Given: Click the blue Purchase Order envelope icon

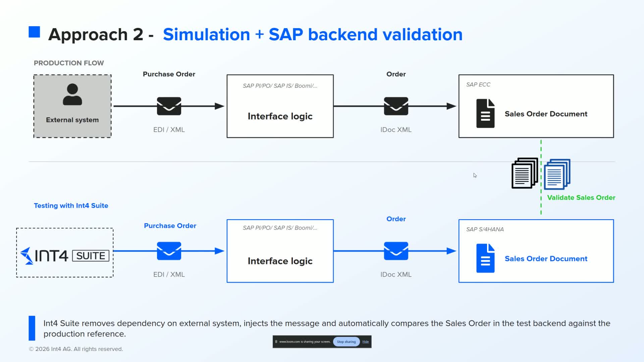Looking at the screenshot, I should point(169,251).
